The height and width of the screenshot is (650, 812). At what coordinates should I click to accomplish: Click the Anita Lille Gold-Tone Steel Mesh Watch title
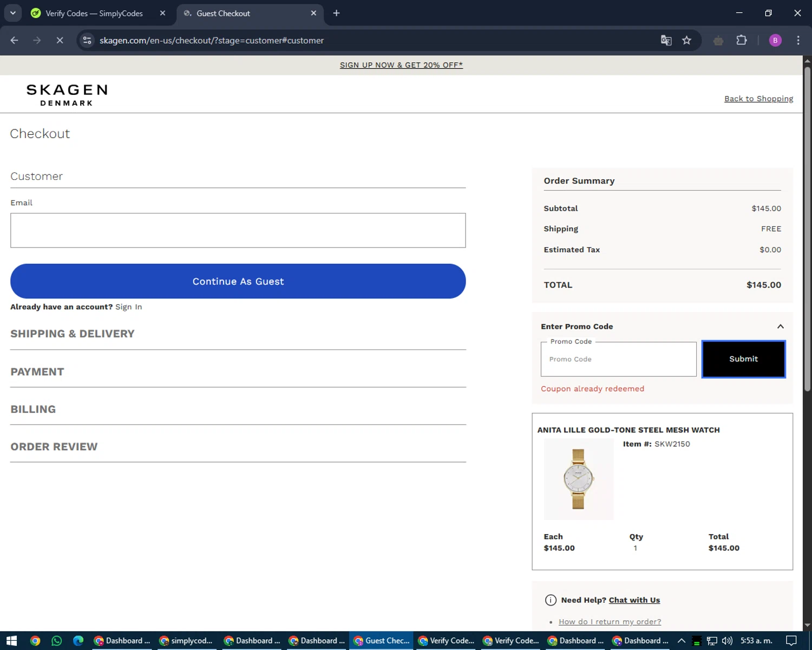pyautogui.click(x=628, y=430)
